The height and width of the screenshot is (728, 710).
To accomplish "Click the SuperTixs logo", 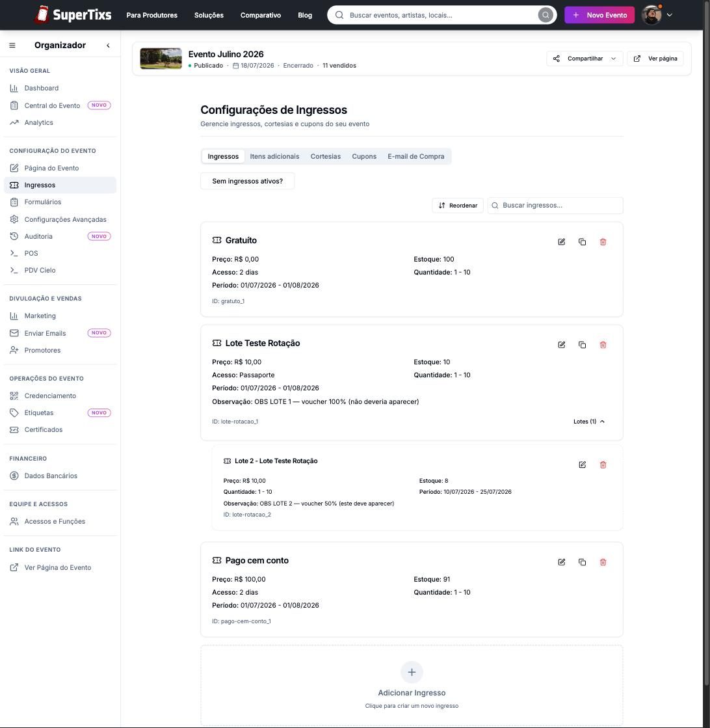I will [x=72, y=15].
